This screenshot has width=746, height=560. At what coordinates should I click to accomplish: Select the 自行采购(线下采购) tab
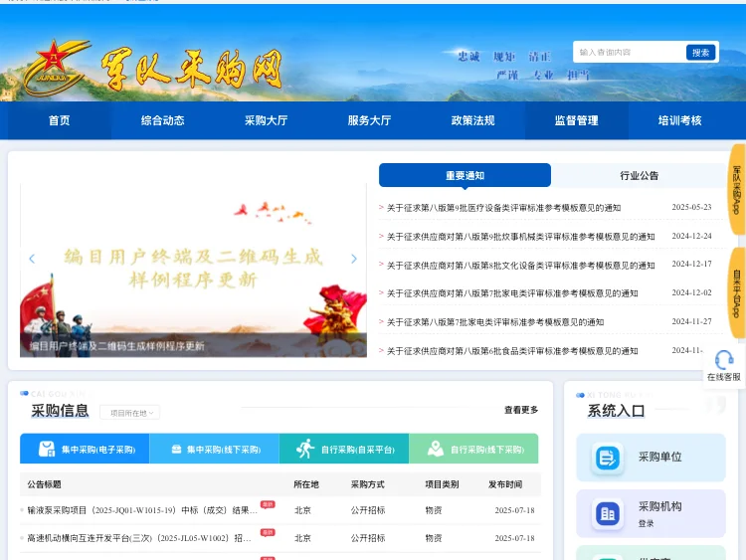point(473,449)
